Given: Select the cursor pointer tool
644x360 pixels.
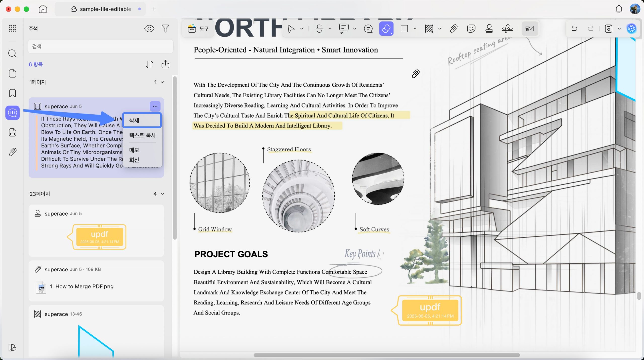Looking at the screenshot, I should pos(291,29).
